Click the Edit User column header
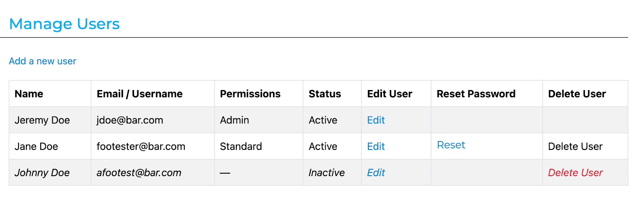 click(389, 94)
